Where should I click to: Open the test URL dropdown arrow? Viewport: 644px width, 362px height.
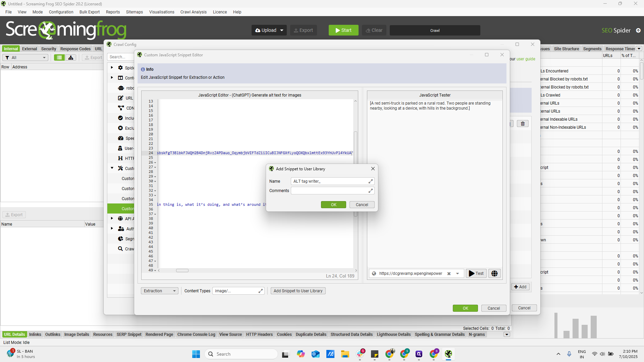[x=458, y=274]
